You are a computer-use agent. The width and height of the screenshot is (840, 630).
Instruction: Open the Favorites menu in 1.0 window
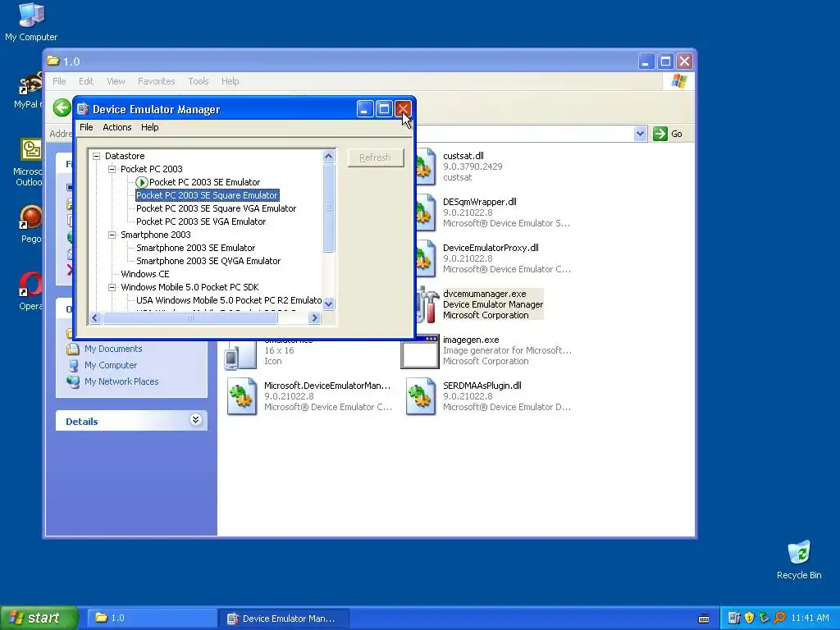[157, 81]
